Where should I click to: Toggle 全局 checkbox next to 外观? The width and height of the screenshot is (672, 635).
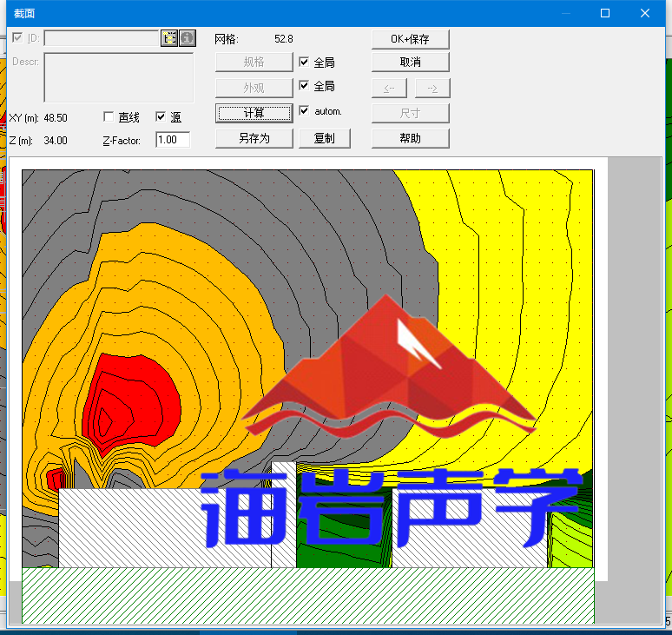[x=304, y=85]
